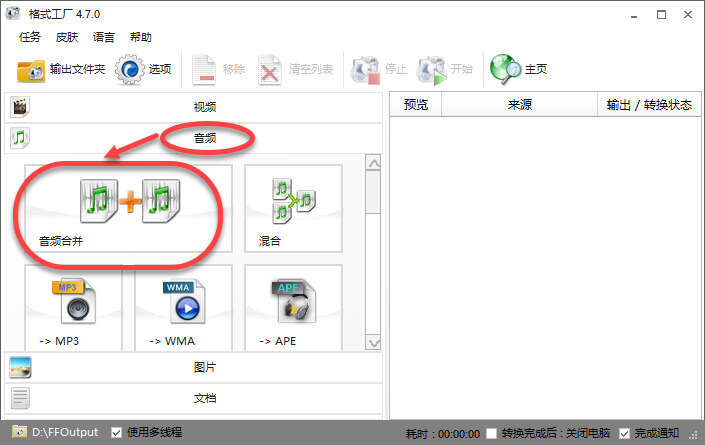
Task: Click the 耗时 : 00:00:00 elapsed time text
Action: [x=443, y=434]
